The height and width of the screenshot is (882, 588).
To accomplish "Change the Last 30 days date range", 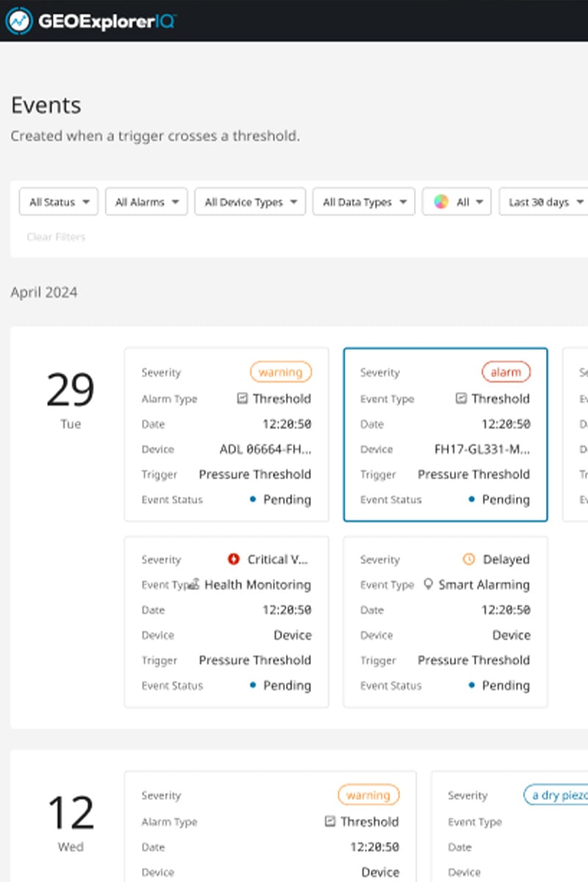I will click(x=544, y=202).
